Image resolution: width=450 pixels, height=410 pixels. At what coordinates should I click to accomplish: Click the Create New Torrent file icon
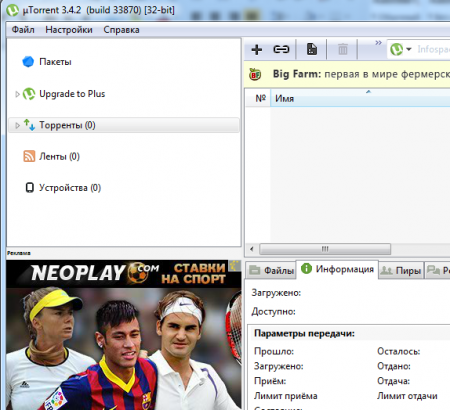(x=312, y=49)
